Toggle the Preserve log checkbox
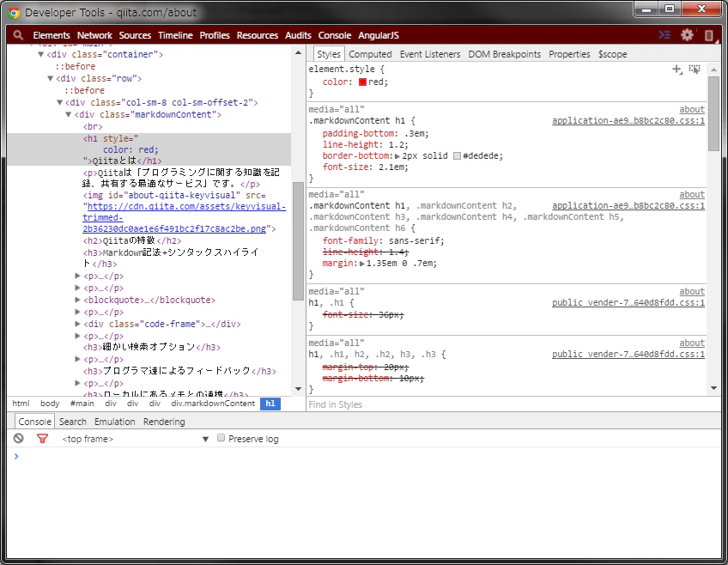The image size is (728, 565). [x=221, y=438]
